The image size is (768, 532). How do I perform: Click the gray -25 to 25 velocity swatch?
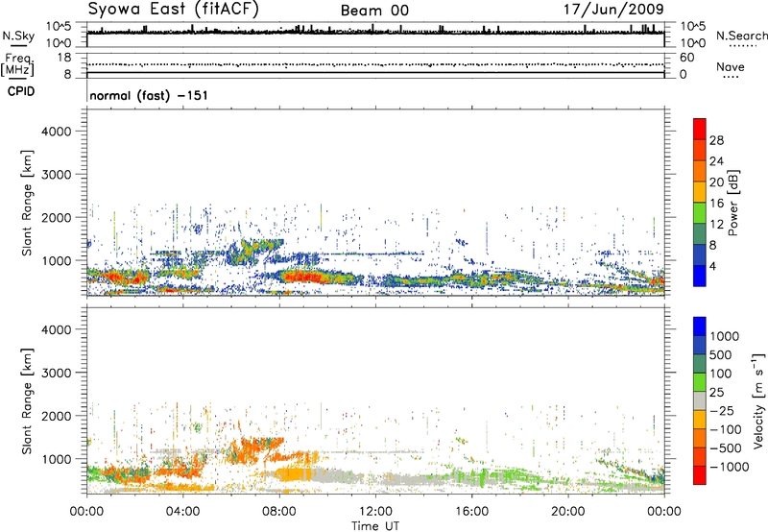(x=700, y=400)
